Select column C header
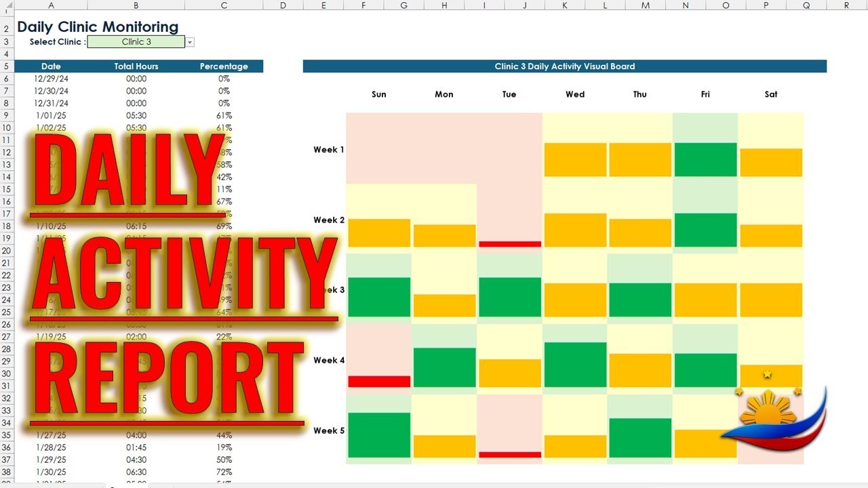This screenshot has width=868, height=488. click(224, 5)
